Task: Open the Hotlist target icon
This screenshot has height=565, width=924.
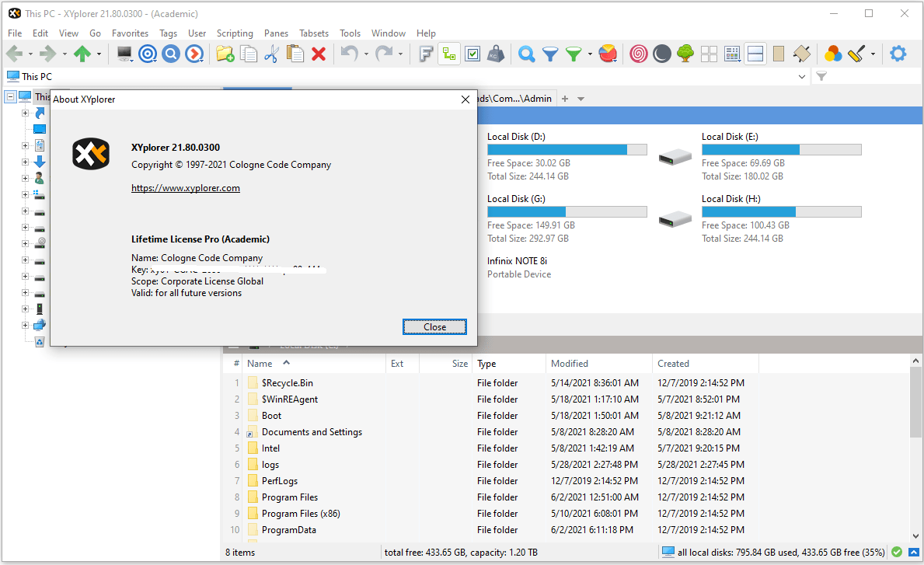Action: (x=148, y=54)
